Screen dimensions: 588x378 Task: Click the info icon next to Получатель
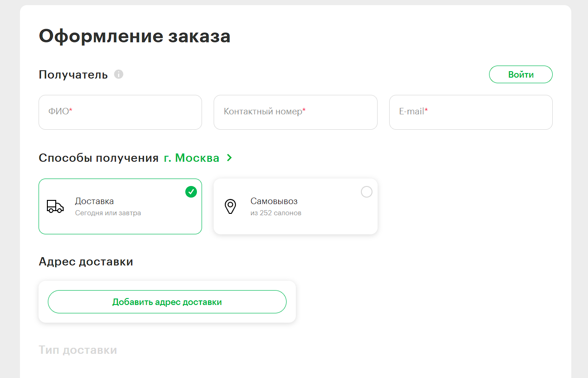pos(118,74)
